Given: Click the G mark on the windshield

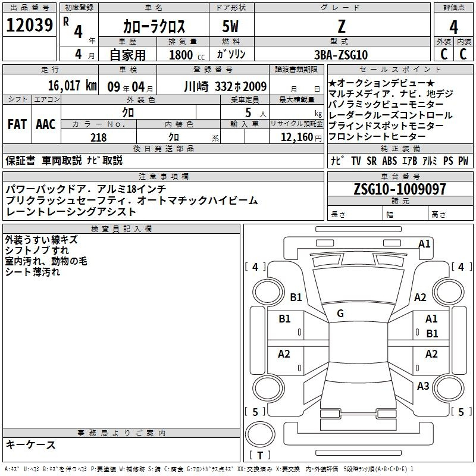Looking at the screenshot, I should pos(340,314).
